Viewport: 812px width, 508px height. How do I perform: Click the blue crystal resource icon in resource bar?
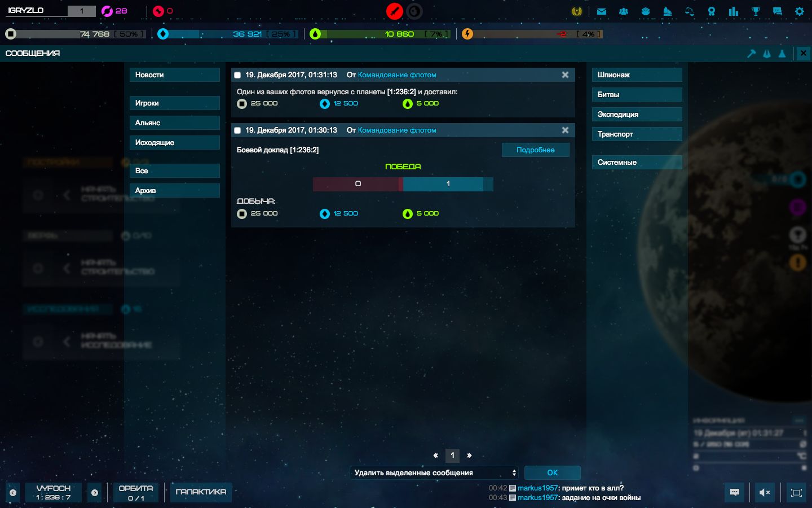(163, 34)
